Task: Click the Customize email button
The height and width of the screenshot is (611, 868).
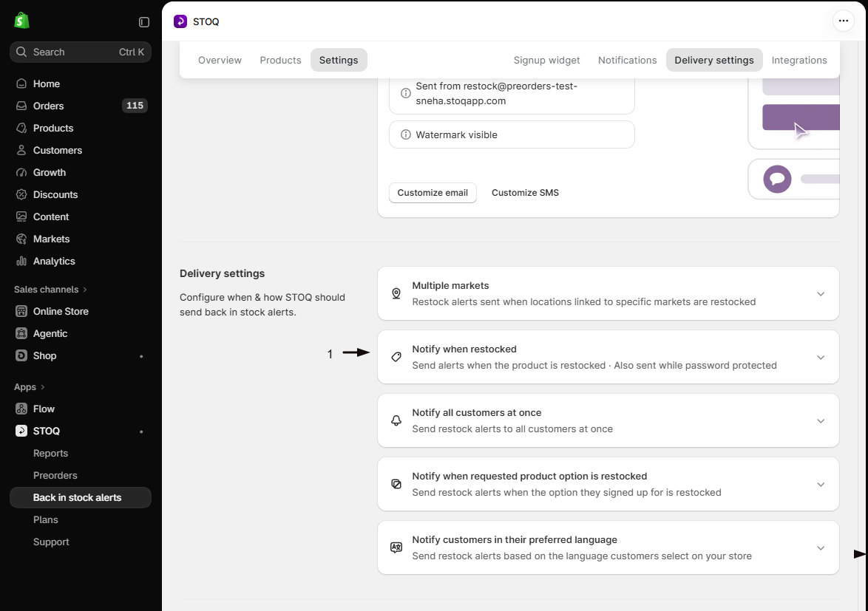Action: pos(433,192)
